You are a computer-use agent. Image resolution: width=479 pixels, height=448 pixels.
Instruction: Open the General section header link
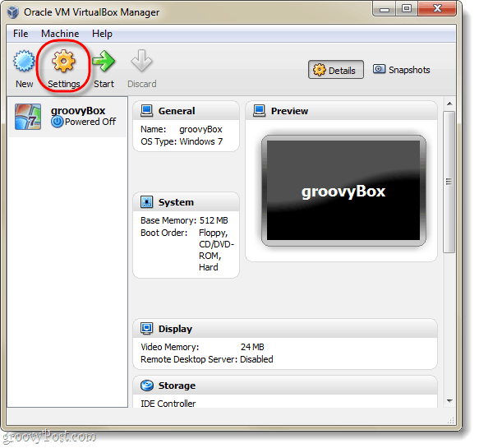pyautogui.click(x=177, y=111)
